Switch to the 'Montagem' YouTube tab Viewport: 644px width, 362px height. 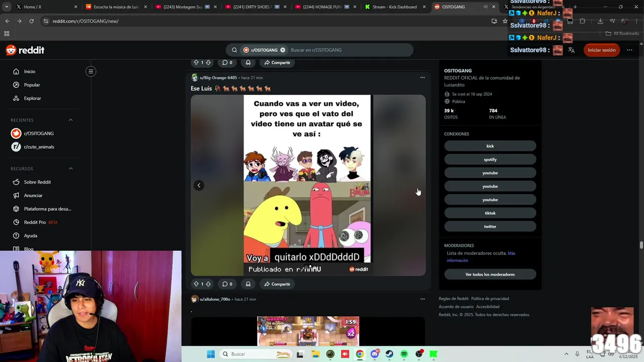click(x=185, y=7)
